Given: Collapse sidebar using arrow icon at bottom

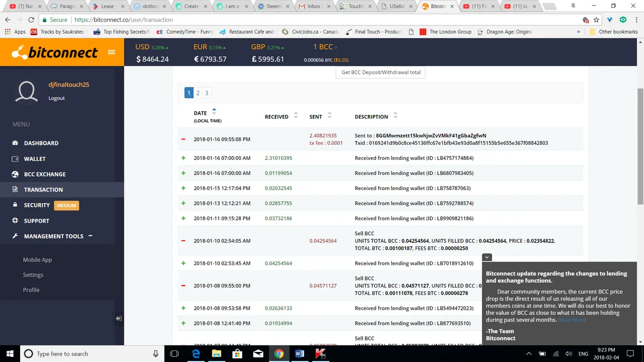Looking at the screenshot, I should (x=118, y=318).
